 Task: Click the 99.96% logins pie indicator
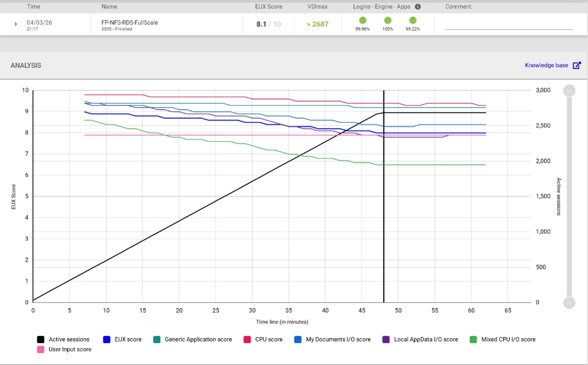[362, 20]
